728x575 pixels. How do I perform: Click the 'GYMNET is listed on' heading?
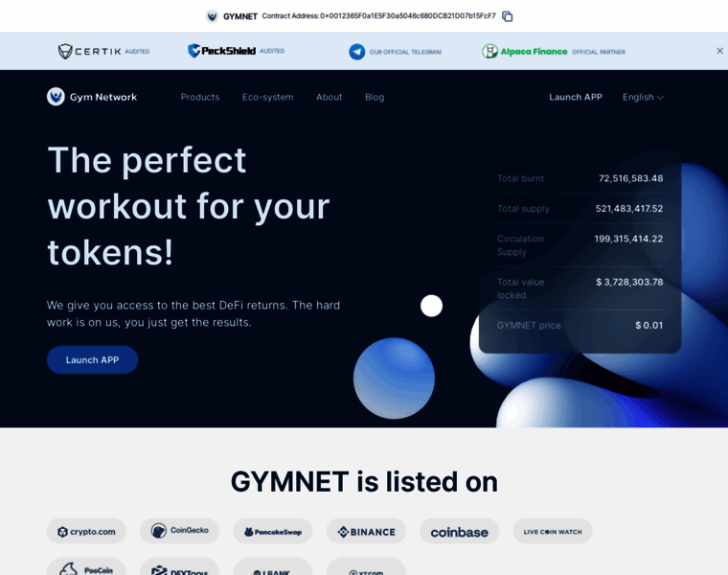point(364,482)
